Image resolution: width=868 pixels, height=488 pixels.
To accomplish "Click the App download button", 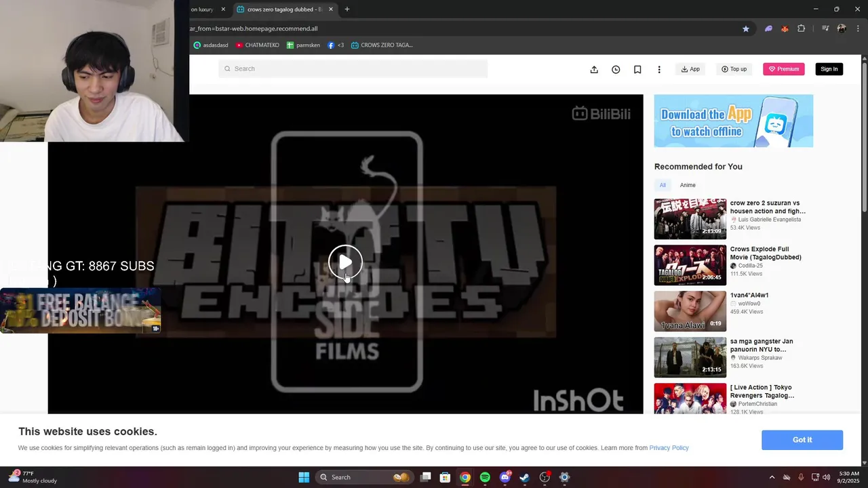I will [690, 69].
